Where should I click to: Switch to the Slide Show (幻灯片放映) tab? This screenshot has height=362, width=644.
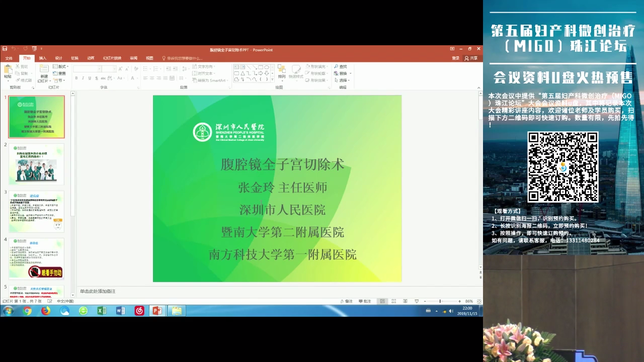(112, 58)
